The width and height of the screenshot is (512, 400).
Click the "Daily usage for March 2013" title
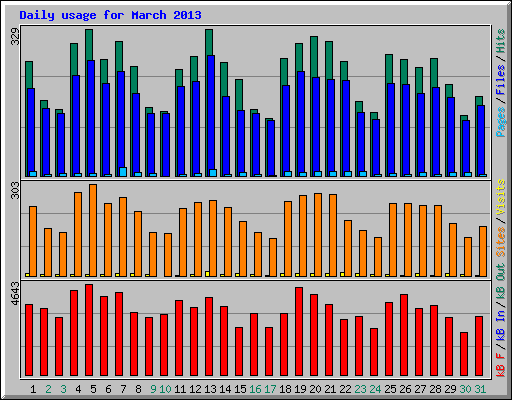pos(110,15)
